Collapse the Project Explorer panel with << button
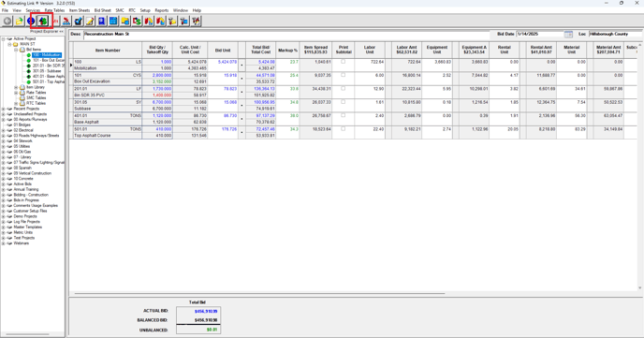Image resolution: width=644 pixels, height=338 pixels. tap(61, 31)
